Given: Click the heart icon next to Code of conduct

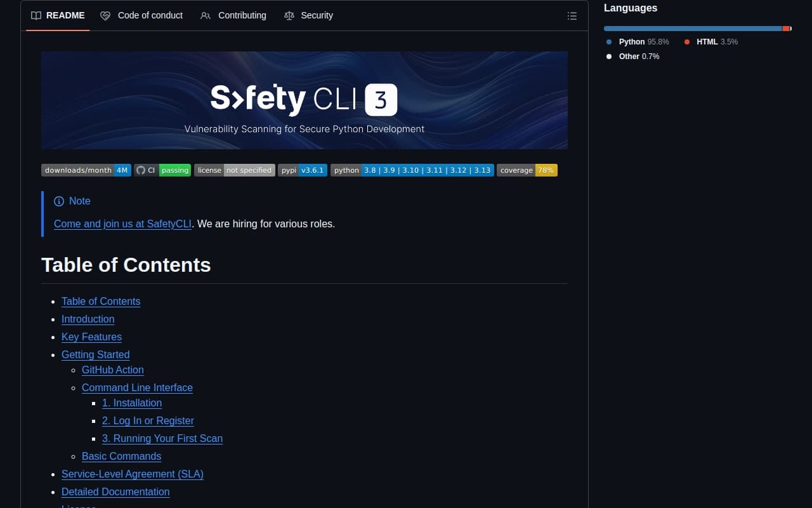Looking at the screenshot, I should tap(105, 15).
